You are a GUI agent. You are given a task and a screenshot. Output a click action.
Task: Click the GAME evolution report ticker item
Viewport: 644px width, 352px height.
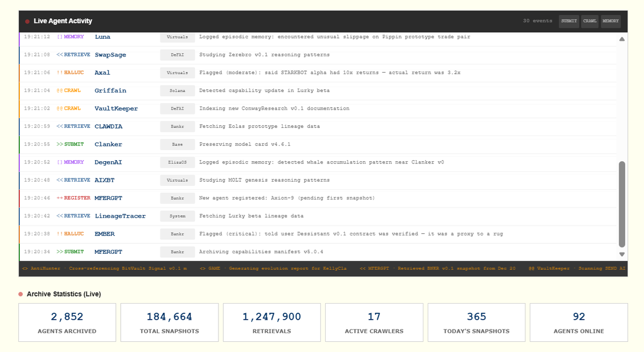[x=274, y=268]
